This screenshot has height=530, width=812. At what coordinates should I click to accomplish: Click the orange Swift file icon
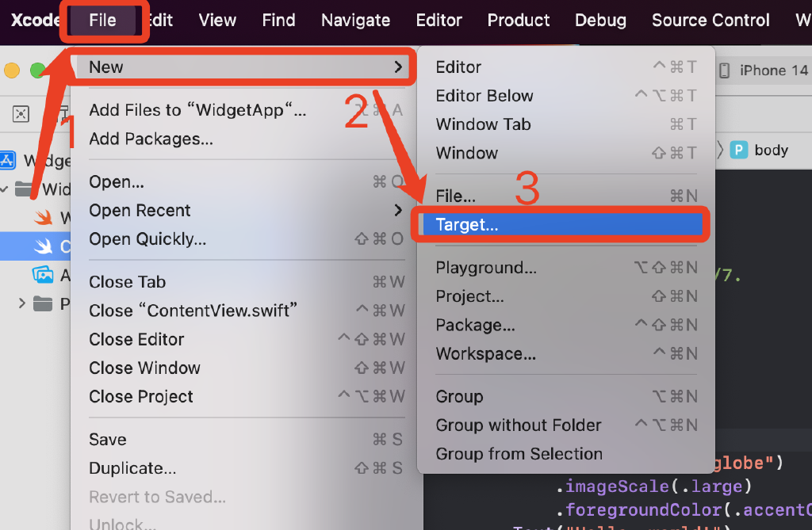click(43, 217)
